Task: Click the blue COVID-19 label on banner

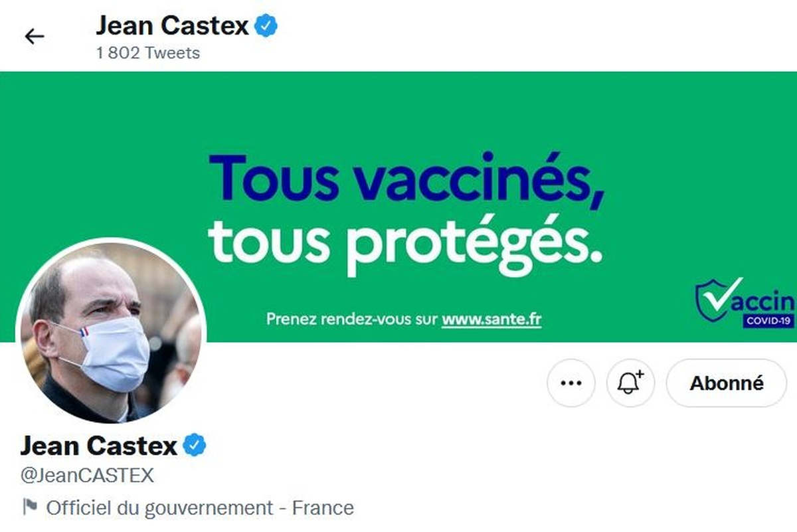Action: pyautogui.click(x=768, y=321)
